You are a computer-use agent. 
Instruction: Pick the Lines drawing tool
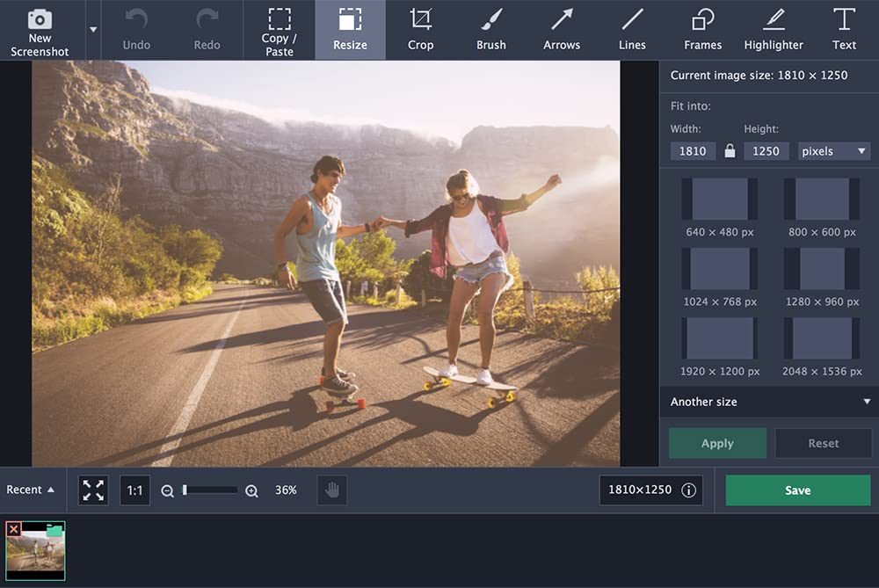click(632, 30)
